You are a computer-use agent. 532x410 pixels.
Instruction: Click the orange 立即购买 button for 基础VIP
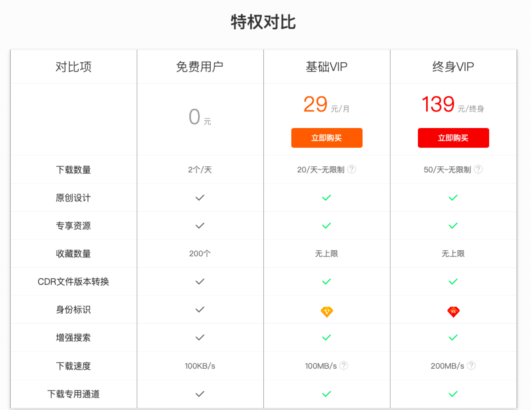326,138
